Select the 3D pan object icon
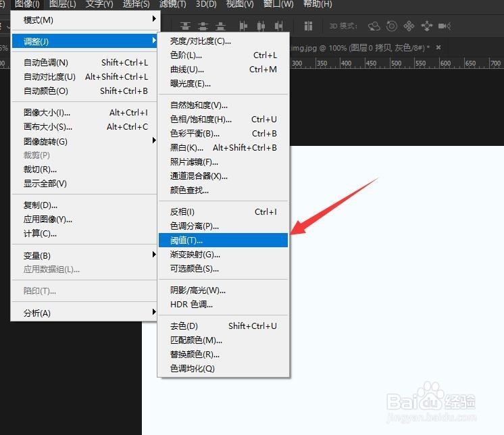Screen dimensions: 504x435 [409, 26]
